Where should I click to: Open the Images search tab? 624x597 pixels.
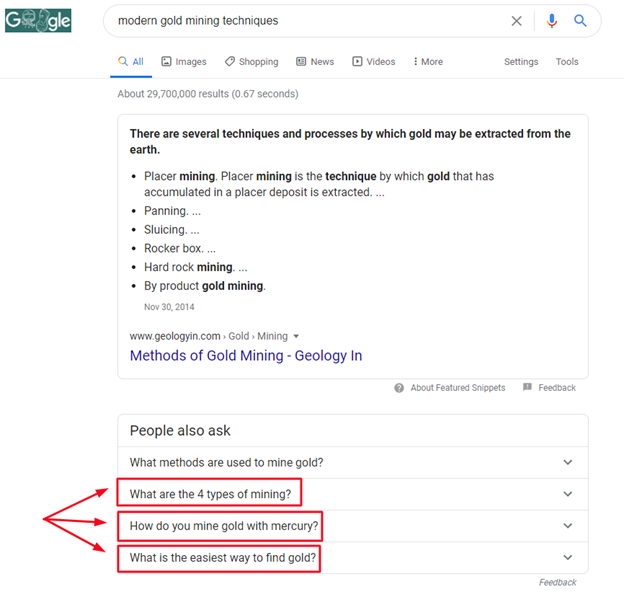pos(184,62)
